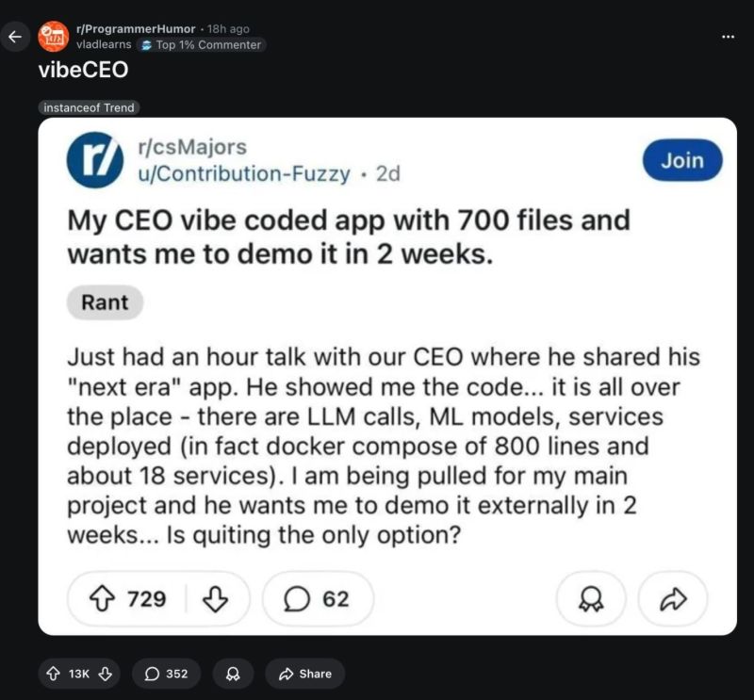This screenshot has width=754, height=700.
Task: Open the 62 comments bubble
Action: (318, 599)
